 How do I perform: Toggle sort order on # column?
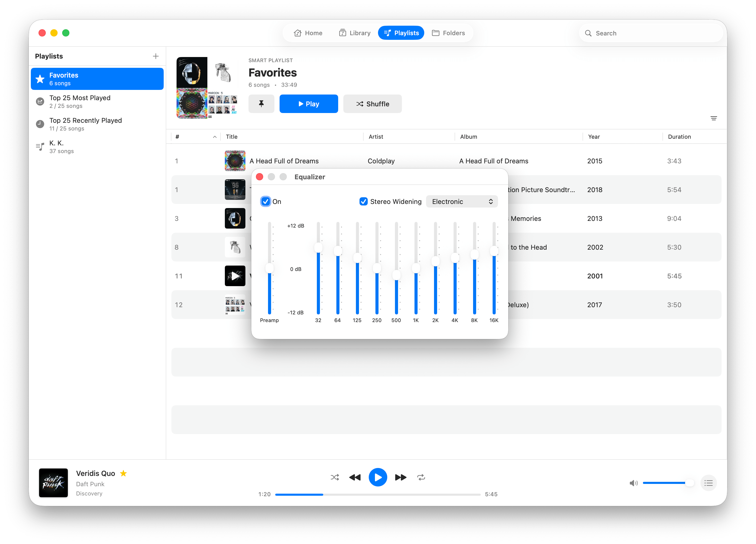pos(196,137)
